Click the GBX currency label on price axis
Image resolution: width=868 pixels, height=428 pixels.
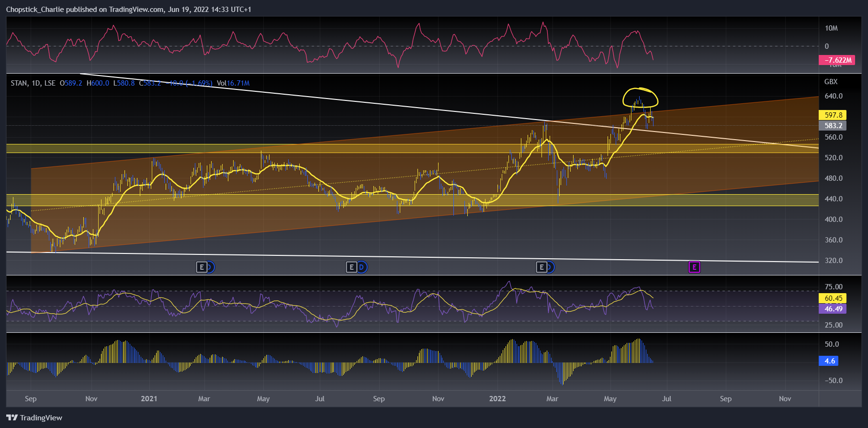click(x=831, y=82)
